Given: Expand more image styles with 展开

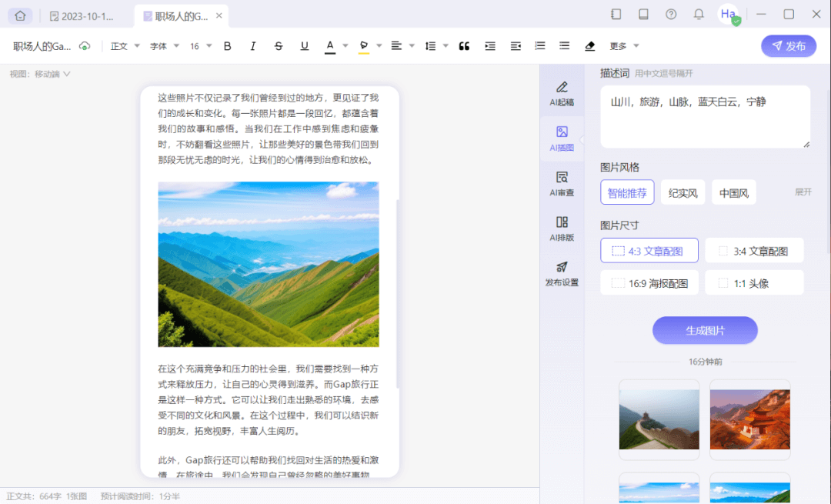Looking at the screenshot, I should (x=803, y=192).
